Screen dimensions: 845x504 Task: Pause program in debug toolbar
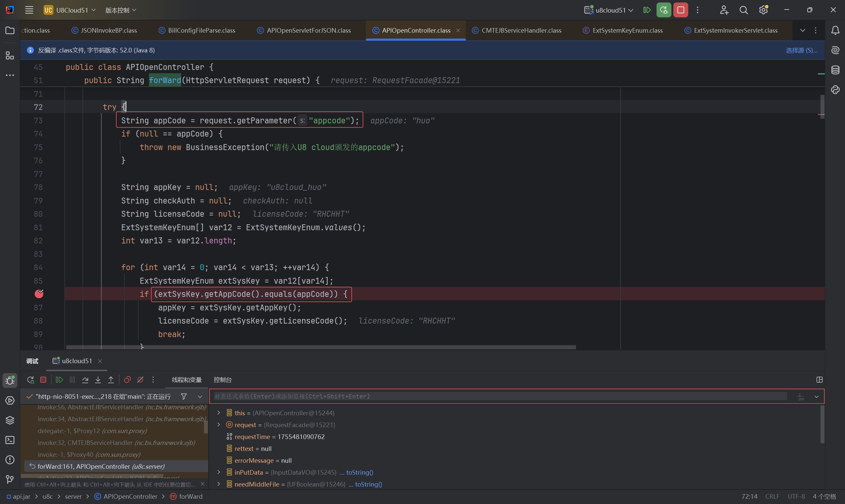point(72,380)
